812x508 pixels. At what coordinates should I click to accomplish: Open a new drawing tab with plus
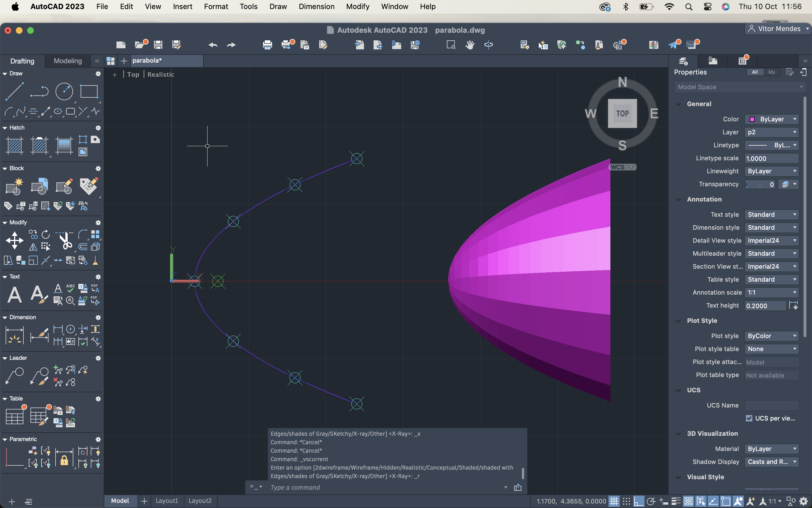coord(124,61)
